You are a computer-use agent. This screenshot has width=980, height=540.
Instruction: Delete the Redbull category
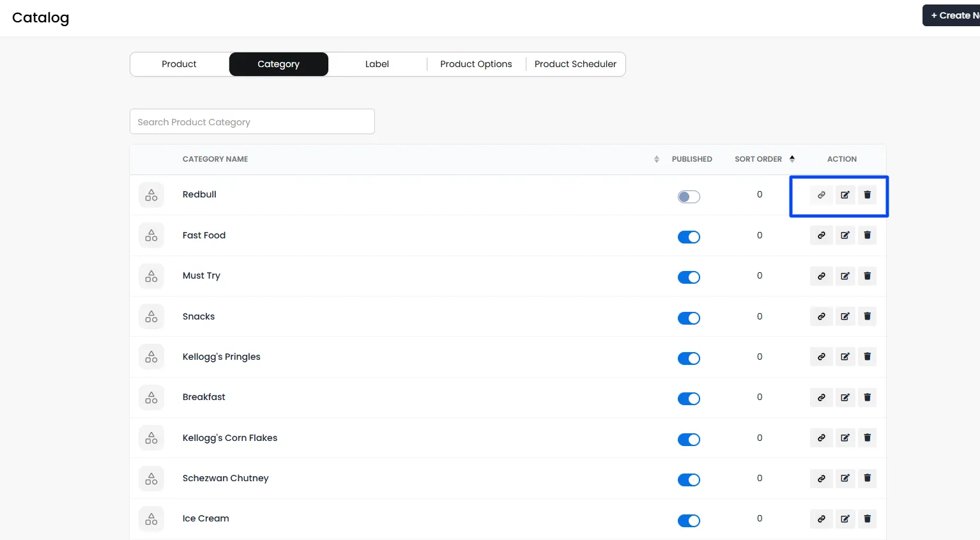(868, 195)
